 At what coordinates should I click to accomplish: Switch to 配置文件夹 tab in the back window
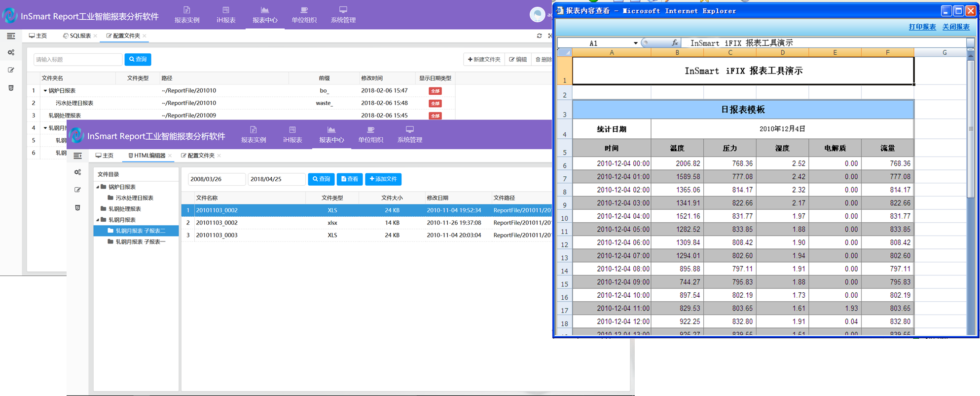[x=123, y=36]
